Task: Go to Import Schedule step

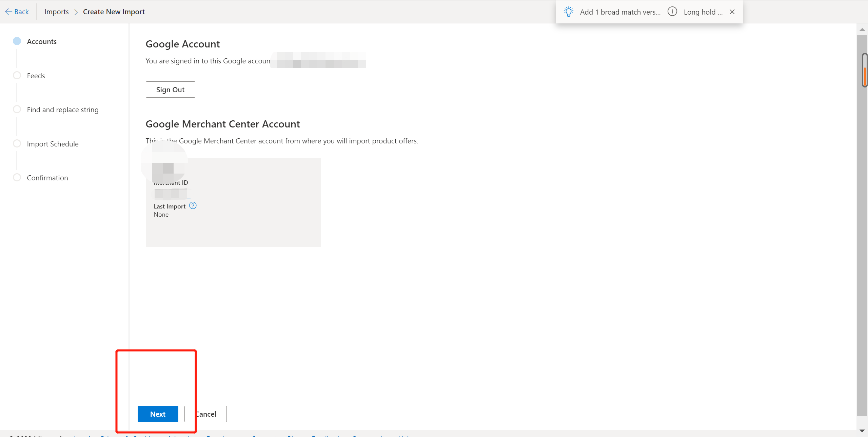Action: click(53, 144)
